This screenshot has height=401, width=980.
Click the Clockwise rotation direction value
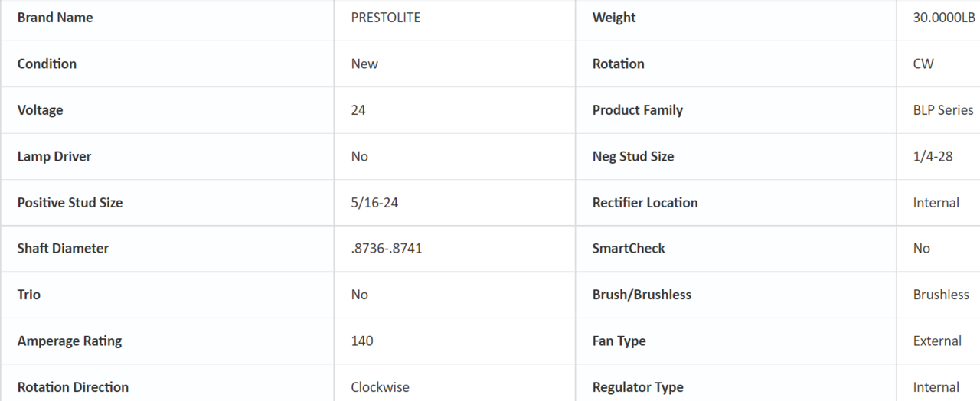(380, 387)
